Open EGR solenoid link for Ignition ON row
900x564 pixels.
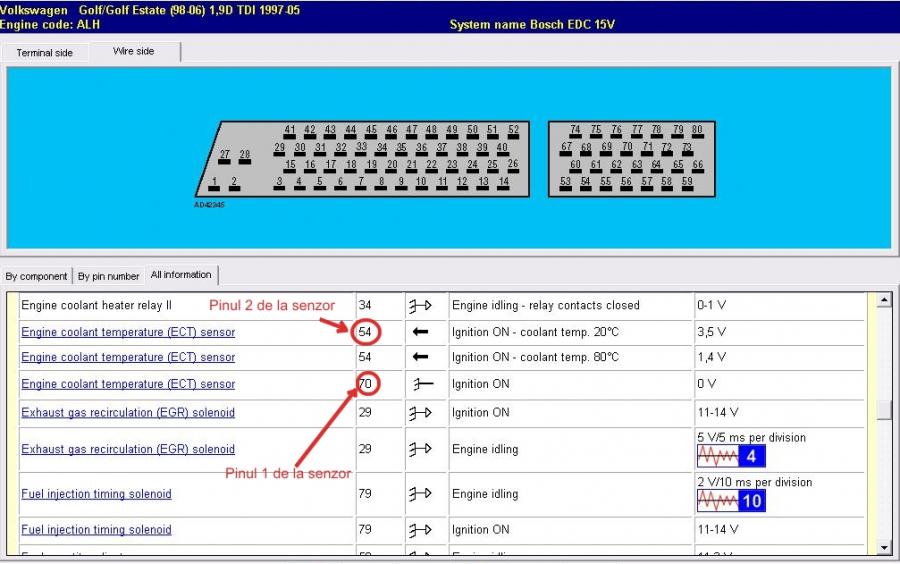(x=128, y=413)
